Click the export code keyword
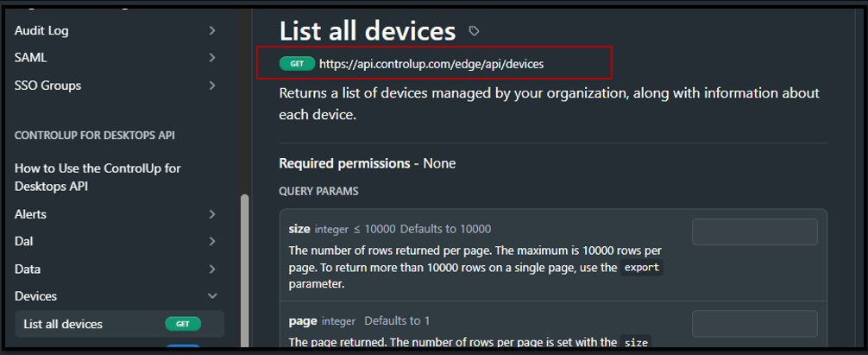Image resolution: width=868 pixels, height=355 pixels. (x=642, y=268)
